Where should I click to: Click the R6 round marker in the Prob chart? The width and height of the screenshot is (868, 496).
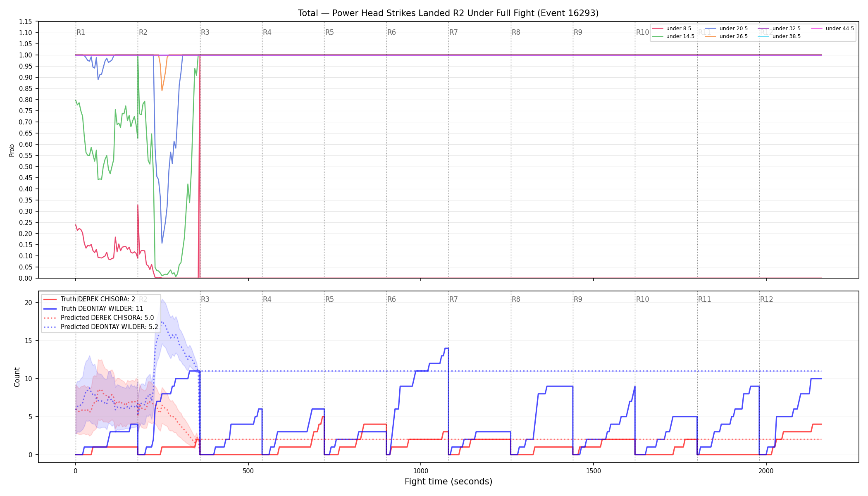pyautogui.click(x=391, y=32)
